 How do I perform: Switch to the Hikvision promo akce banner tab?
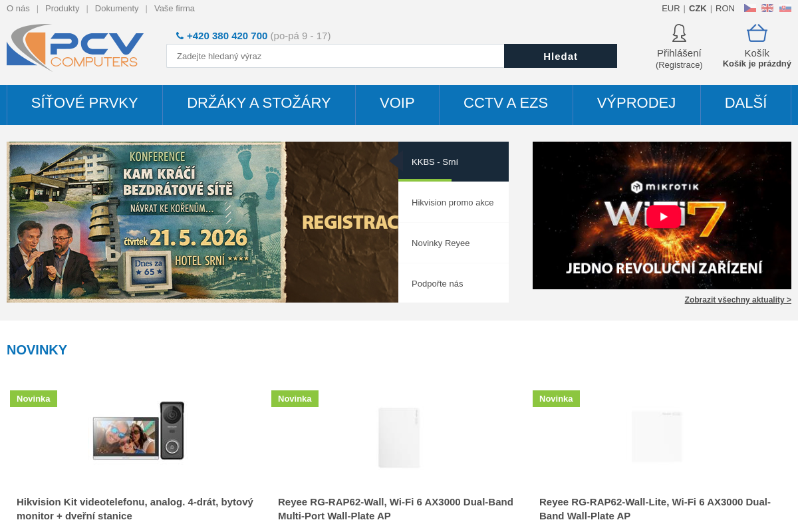coord(453,202)
